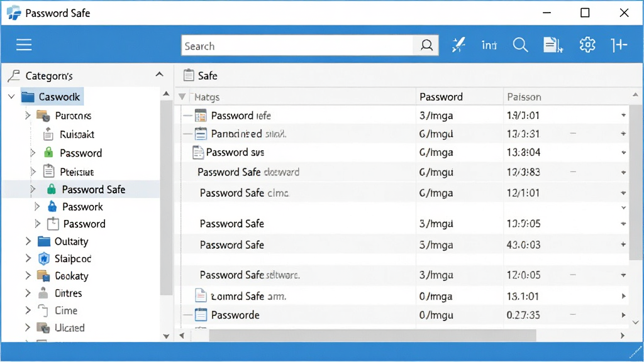Click the document icon of Password sus row

(x=198, y=152)
